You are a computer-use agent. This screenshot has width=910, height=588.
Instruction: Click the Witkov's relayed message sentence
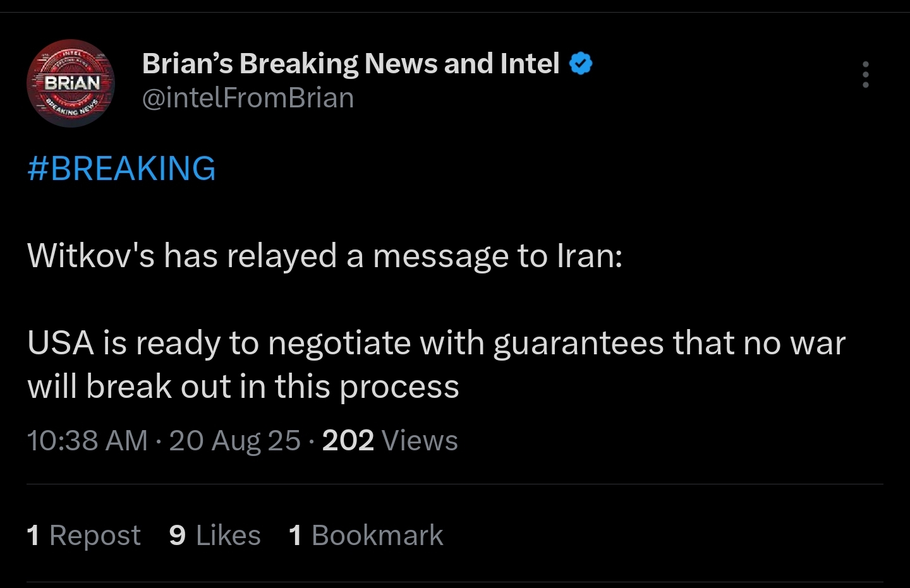[x=324, y=256]
